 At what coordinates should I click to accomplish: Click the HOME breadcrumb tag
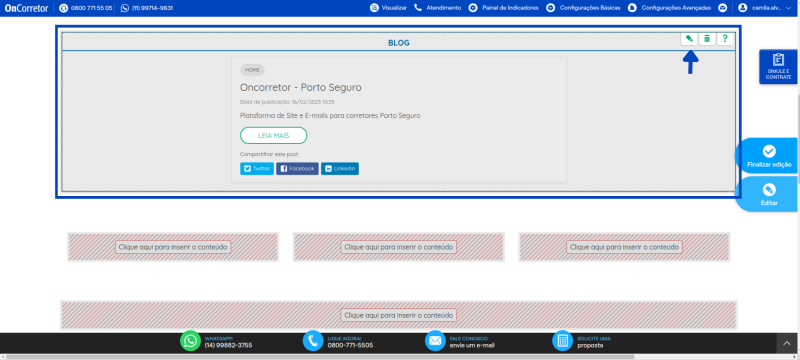click(x=252, y=70)
